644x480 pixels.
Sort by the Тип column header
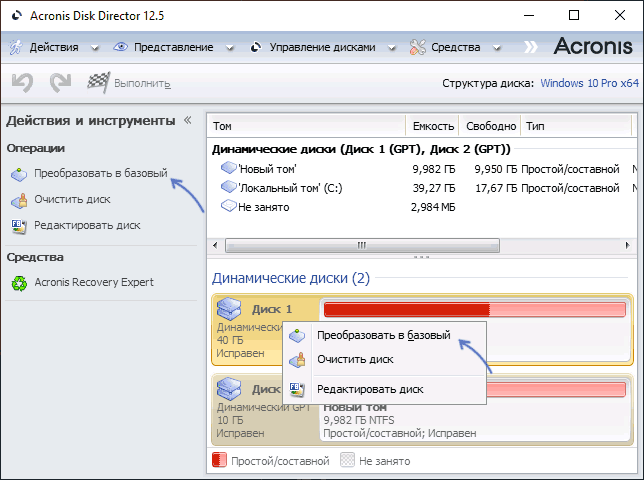(x=576, y=126)
